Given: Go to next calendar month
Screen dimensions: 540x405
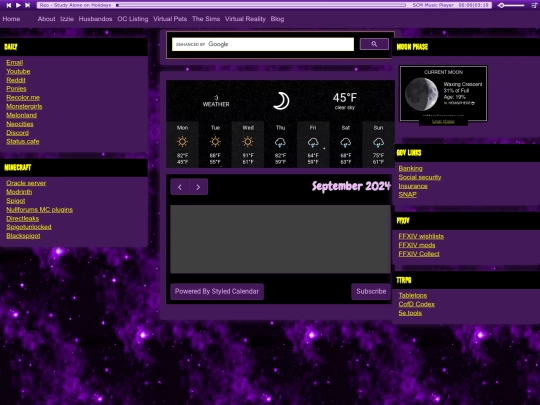Looking at the screenshot, I should coord(198,187).
